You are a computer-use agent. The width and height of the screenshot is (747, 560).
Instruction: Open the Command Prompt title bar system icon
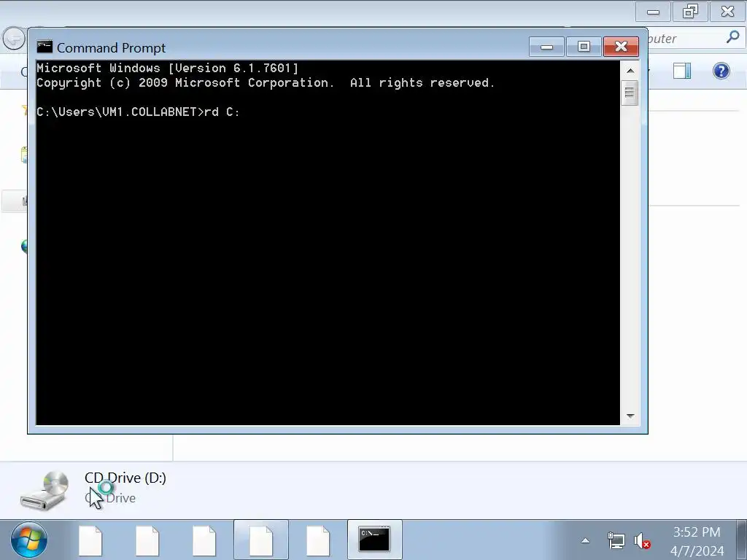pos(44,47)
